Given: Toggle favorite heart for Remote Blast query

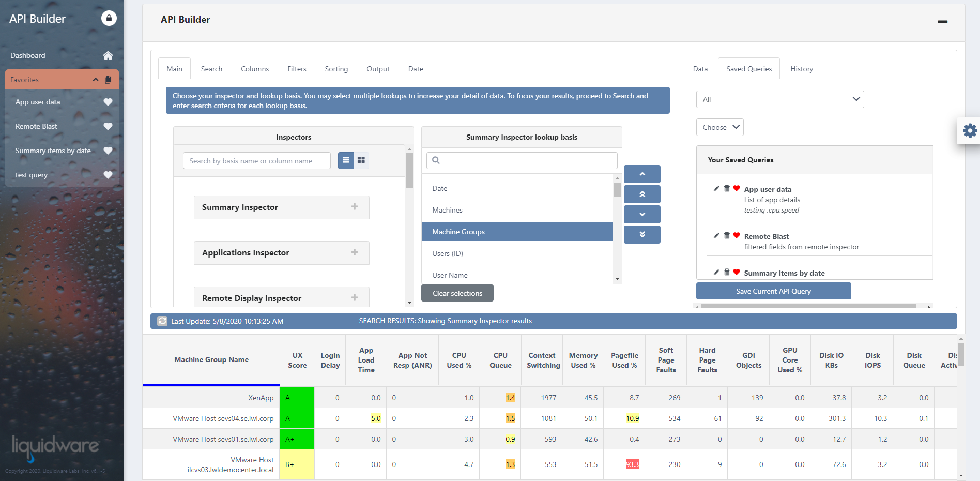Looking at the screenshot, I should (737, 235).
